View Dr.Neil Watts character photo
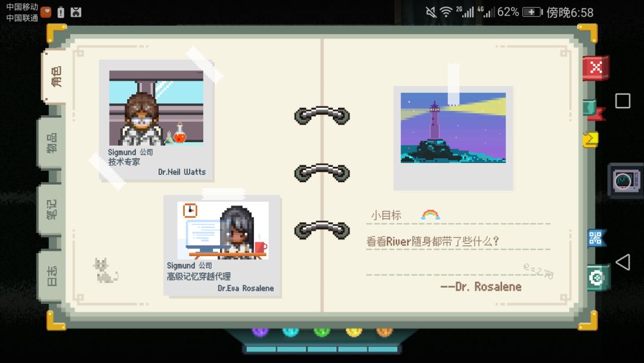 tap(156, 108)
